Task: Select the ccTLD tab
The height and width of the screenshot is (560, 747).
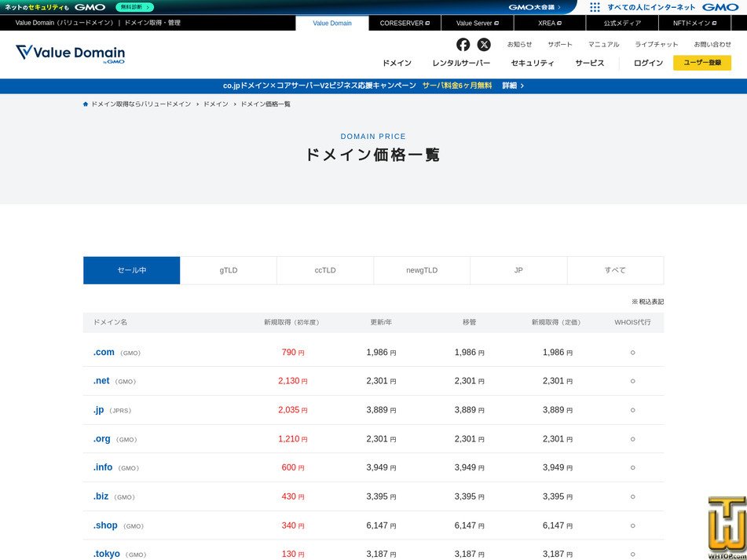Action: (x=325, y=270)
